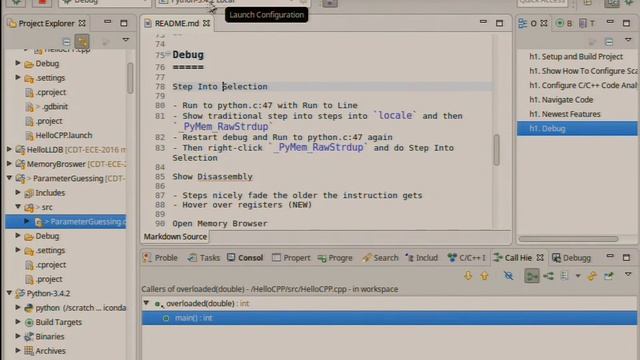Switch to the Search tab
Viewport: 640px width, 360px height.
click(380, 258)
